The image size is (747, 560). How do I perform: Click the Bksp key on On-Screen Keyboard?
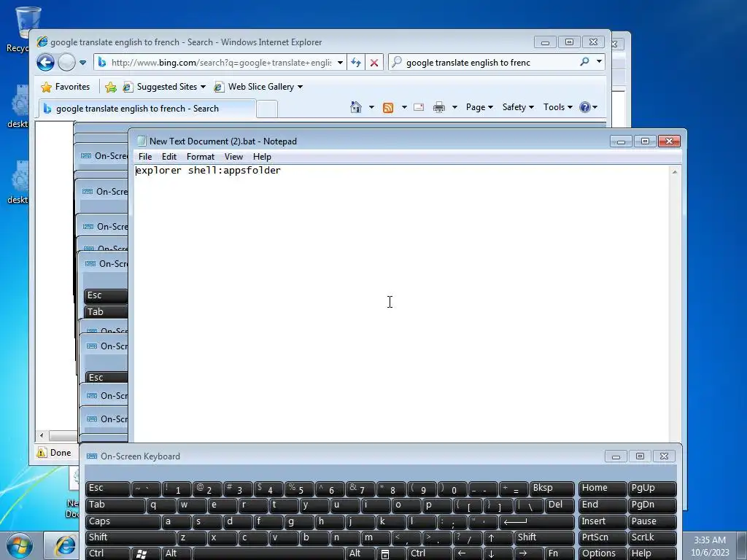click(x=552, y=489)
